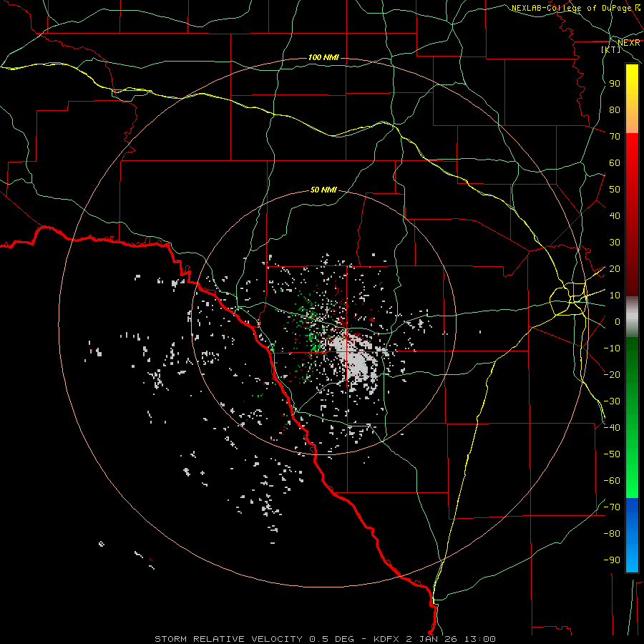644x644 pixels.
Task: Select the 30 value on velocity scale
Action: pyautogui.click(x=615, y=243)
